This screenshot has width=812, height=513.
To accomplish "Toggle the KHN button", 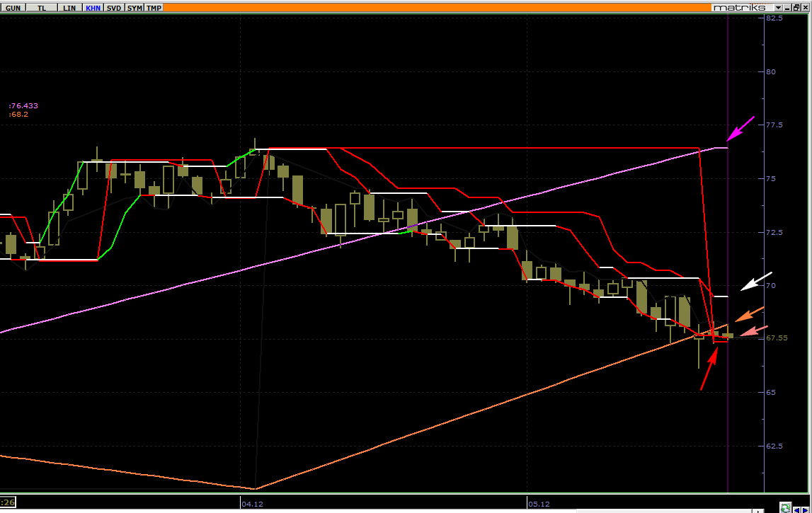I will click(93, 8).
